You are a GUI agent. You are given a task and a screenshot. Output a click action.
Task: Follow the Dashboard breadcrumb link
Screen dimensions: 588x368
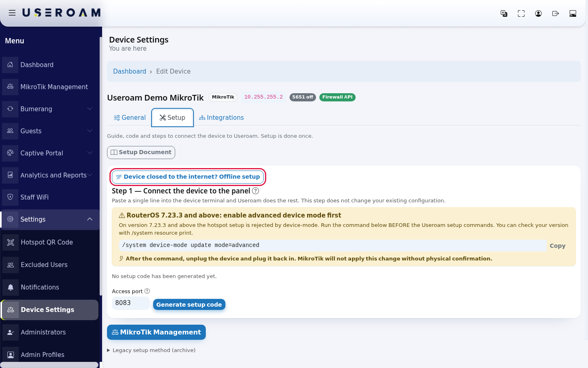(129, 71)
